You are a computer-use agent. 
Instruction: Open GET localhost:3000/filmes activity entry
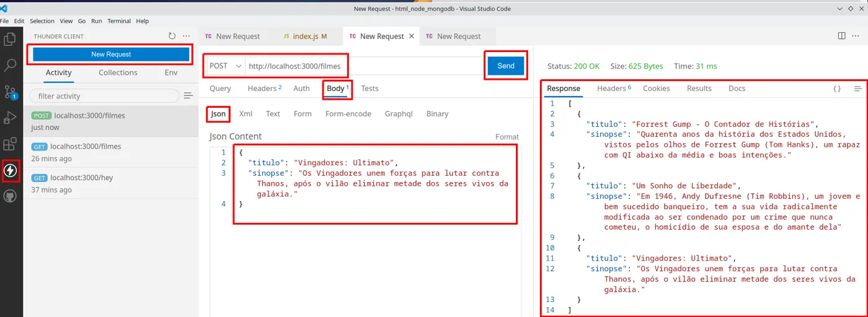(x=111, y=152)
